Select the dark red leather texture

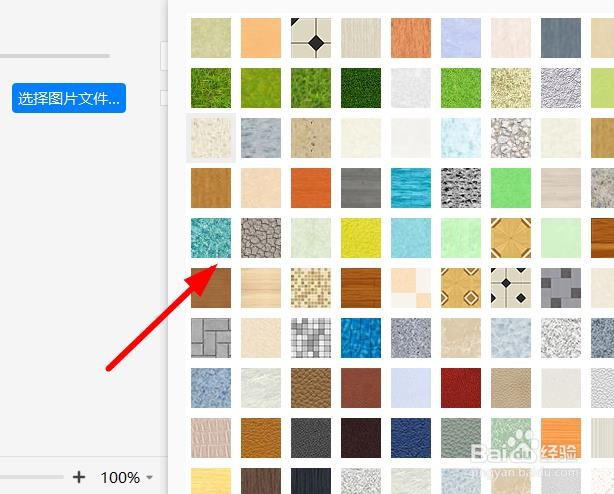pyautogui.click(x=461, y=388)
